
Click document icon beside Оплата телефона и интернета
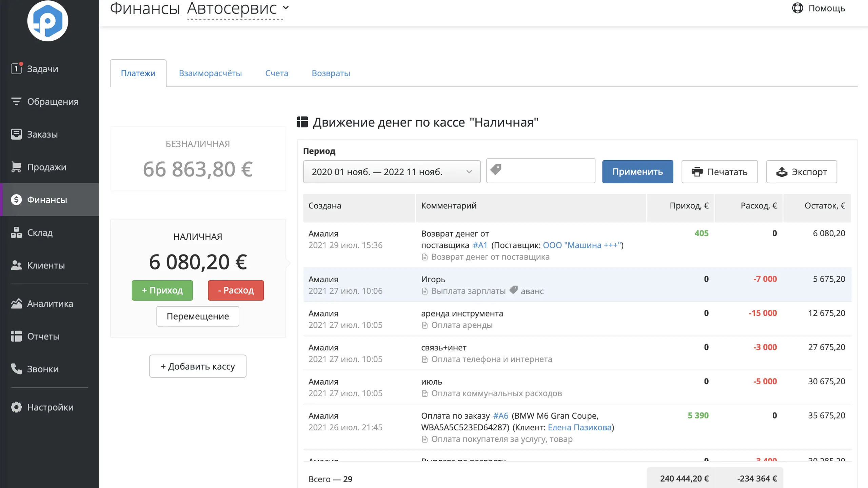(425, 359)
